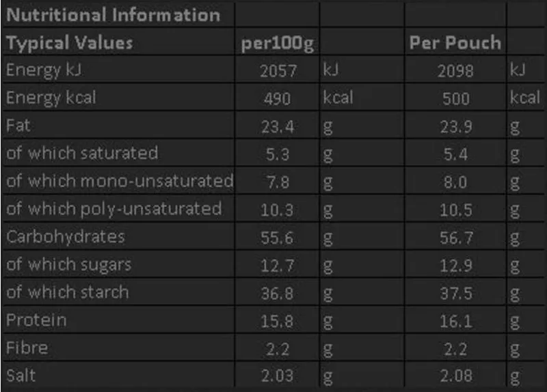Click the Nutritional Information heading cell
Viewport: 547px width, 392px height.
(114, 15)
